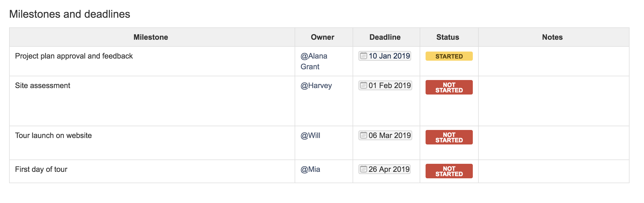The width and height of the screenshot is (644, 203).
Task: Open the @Will user mention
Action: (310, 135)
